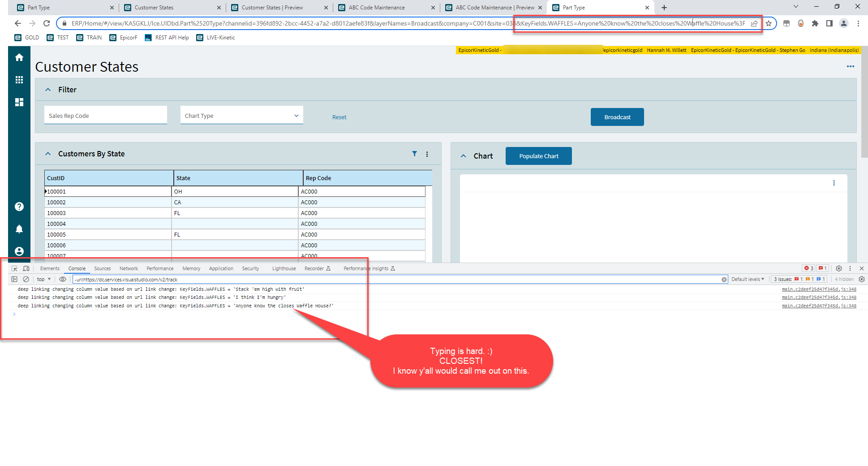This screenshot has height=466, width=868.
Task: Open LIVE-Kinetic bookmark
Action: [215, 38]
